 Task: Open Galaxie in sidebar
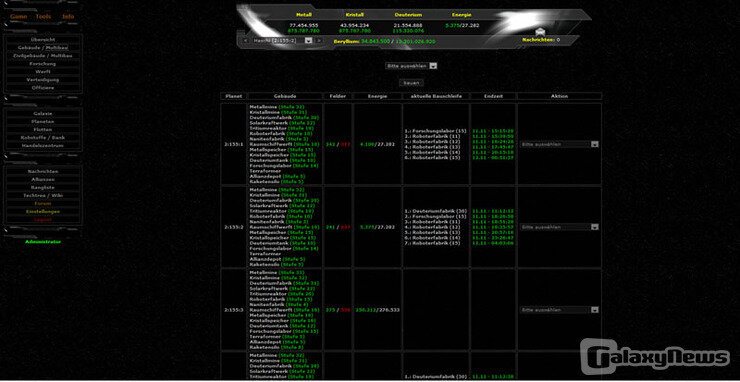pyautogui.click(x=43, y=114)
